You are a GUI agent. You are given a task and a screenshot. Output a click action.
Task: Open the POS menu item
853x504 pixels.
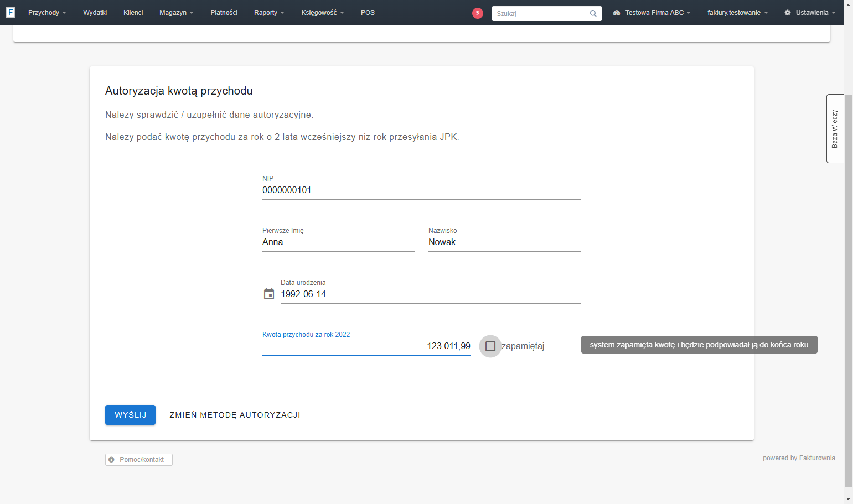coord(368,13)
